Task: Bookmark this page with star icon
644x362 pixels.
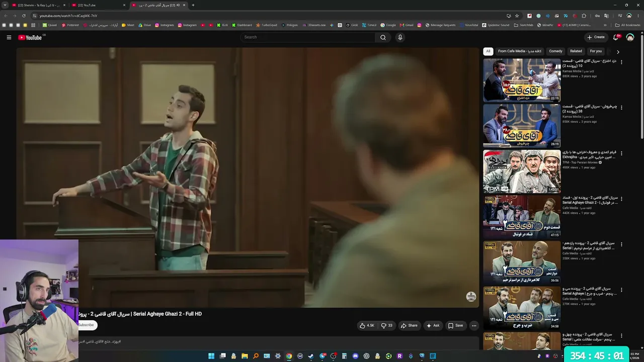Action: [x=517, y=16]
